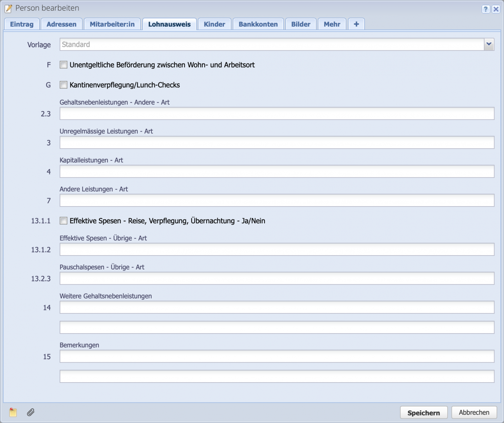Select the Mehr tab
Image resolution: width=504 pixels, height=423 pixels.
point(332,24)
